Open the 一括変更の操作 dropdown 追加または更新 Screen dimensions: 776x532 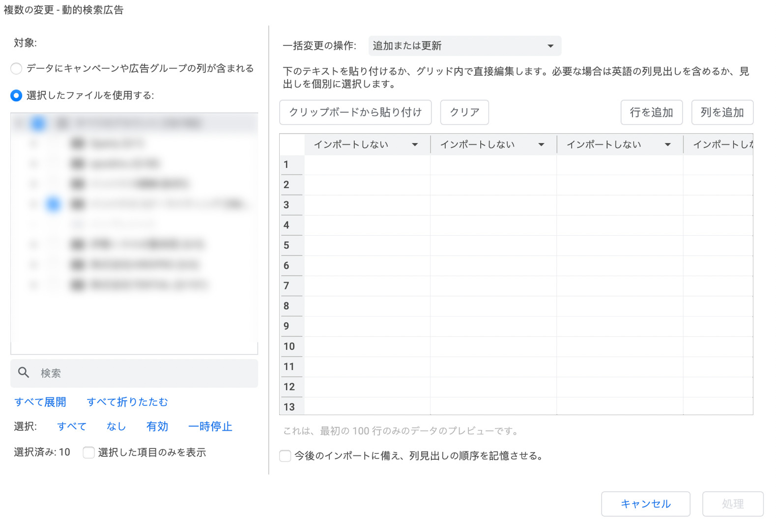point(465,46)
